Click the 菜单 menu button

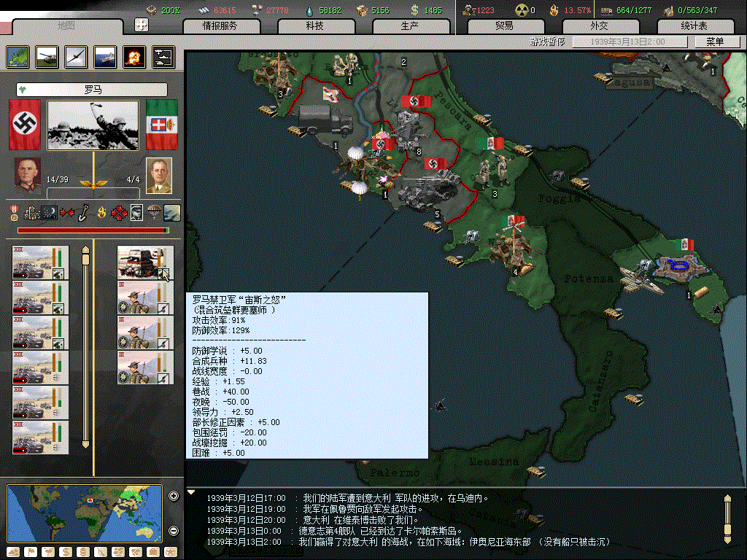(x=707, y=42)
